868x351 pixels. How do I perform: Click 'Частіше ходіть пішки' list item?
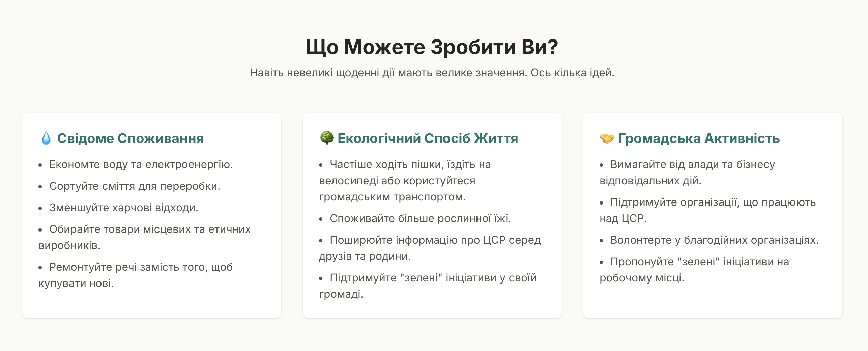[405, 181]
